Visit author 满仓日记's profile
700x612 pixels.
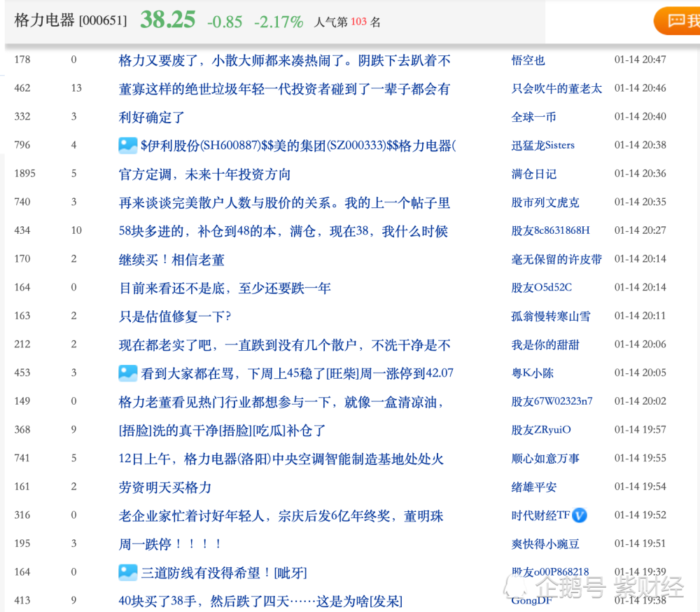(533, 174)
